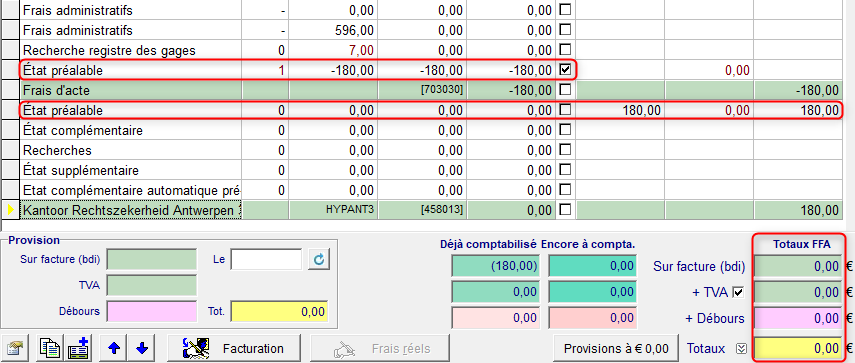Select the État supplémentaire row name
The height and width of the screenshot is (363, 855).
tap(131, 170)
